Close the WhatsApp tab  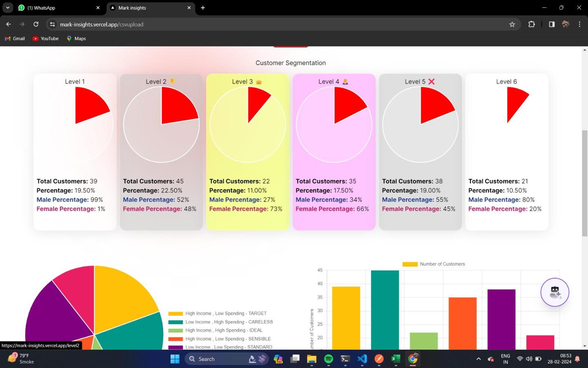98,8
